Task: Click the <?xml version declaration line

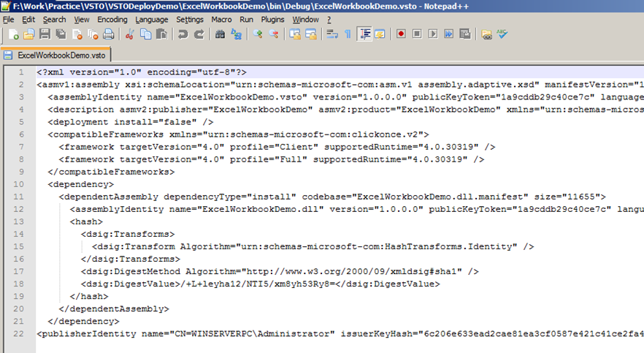Action: [x=142, y=72]
